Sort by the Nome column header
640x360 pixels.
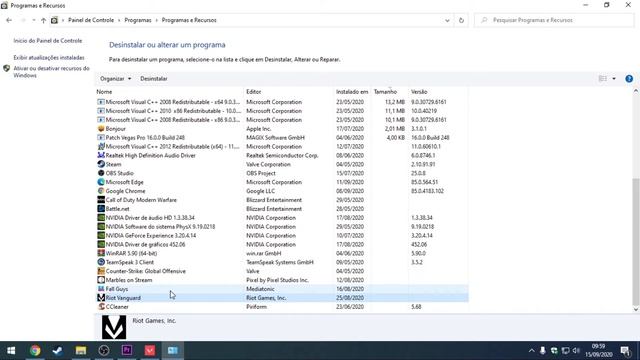coord(169,92)
